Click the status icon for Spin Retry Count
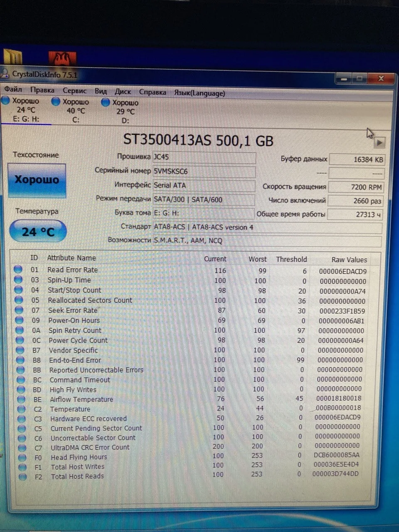This screenshot has height=532, width=399. 20,330
